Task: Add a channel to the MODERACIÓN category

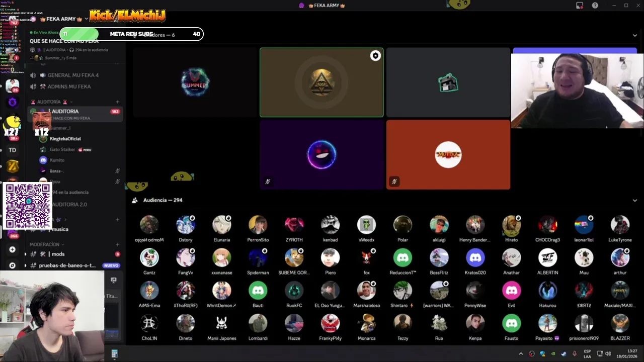Action: (x=118, y=244)
